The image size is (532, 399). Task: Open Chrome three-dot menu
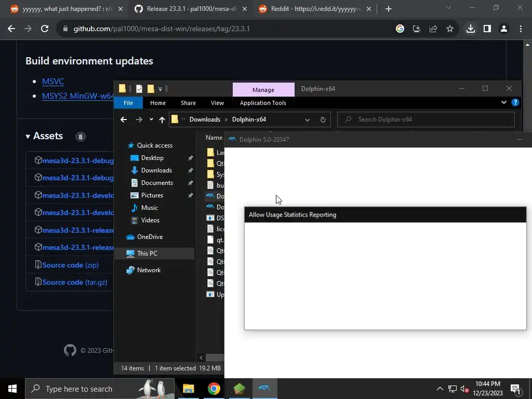pos(521,29)
